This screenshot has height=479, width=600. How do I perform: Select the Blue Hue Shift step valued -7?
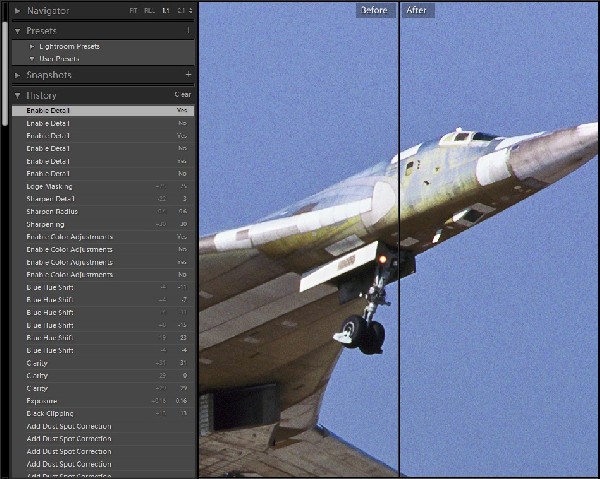pyautogui.click(x=103, y=300)
